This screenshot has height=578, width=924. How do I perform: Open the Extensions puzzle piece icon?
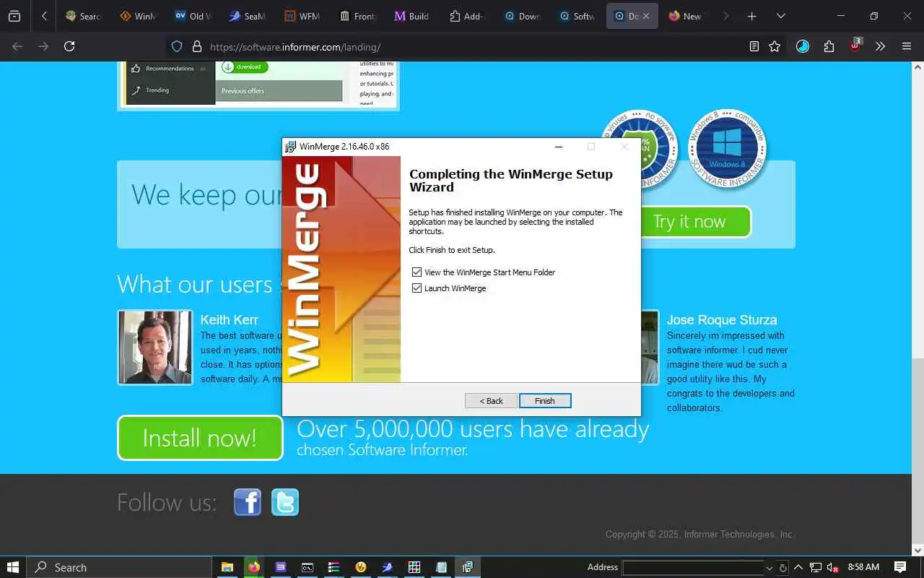(x=829, y=46)
